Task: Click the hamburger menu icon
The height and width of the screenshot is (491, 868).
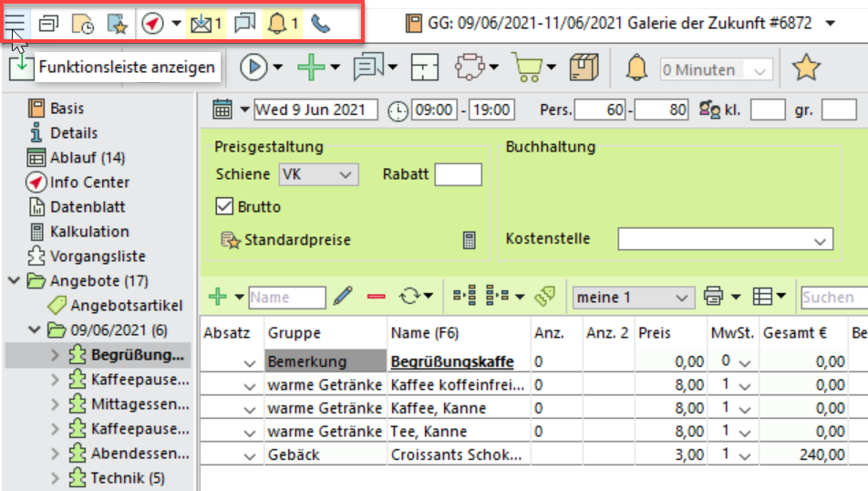Action: 15,22
